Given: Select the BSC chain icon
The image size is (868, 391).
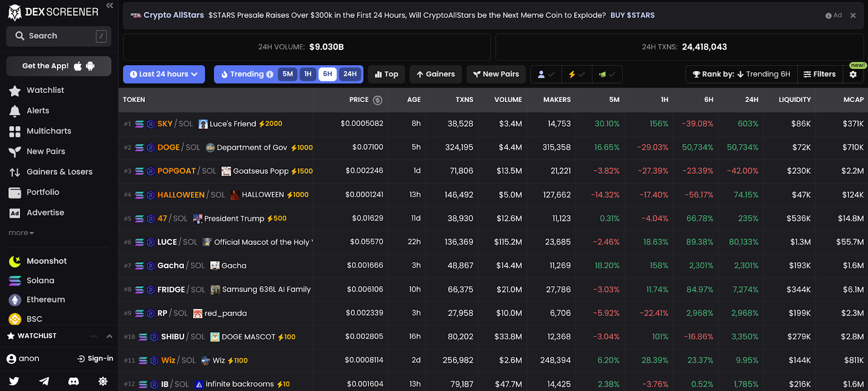Looking at the screenshot, I should click(15, 319).
